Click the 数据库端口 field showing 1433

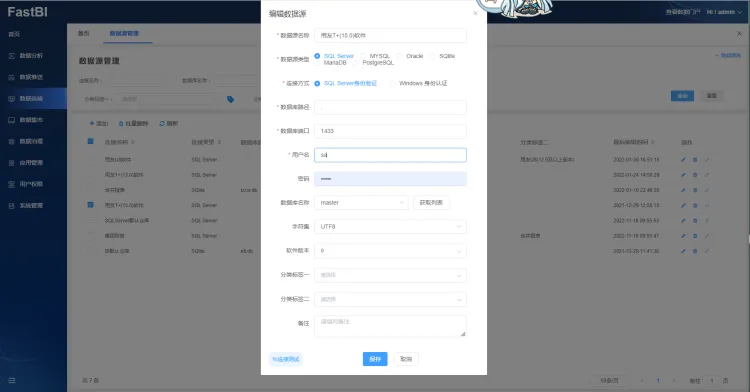(390, 131)
